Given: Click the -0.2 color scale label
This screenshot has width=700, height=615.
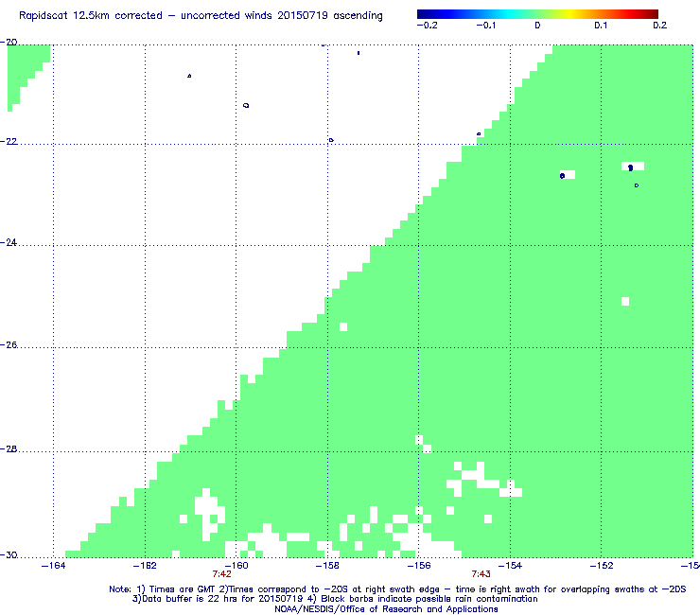Looking at the screenshot, I should pos(427,26).
